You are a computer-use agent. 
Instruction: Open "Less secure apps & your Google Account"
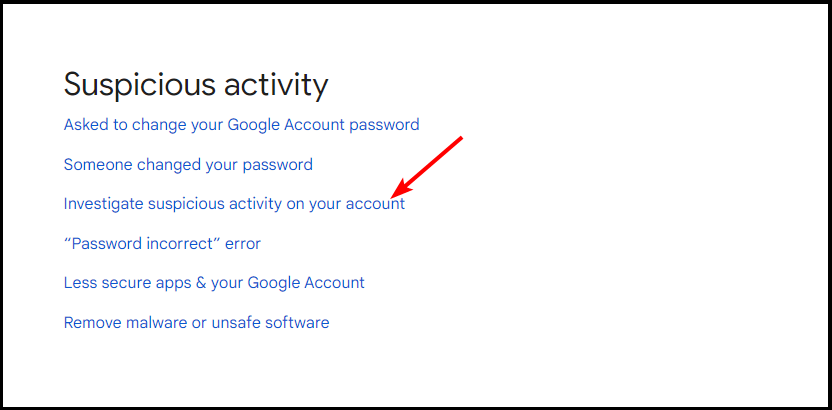click(214, 283)
